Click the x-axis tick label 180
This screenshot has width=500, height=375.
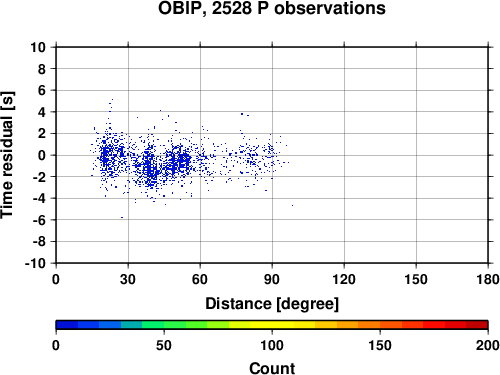point(488,279)
